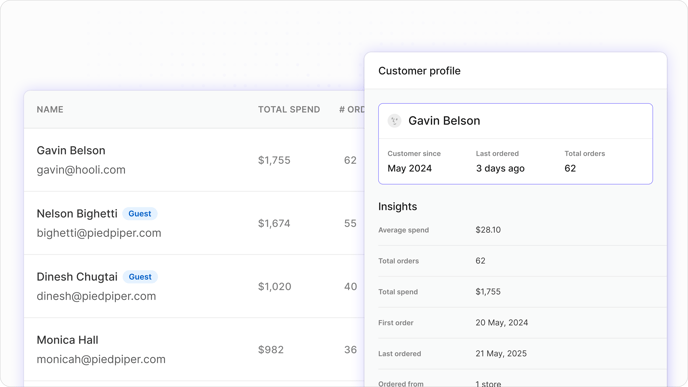Viewport: 688px width, 387px height.
Task: Click the gavin@hooli.com email address
Action: 81,170
